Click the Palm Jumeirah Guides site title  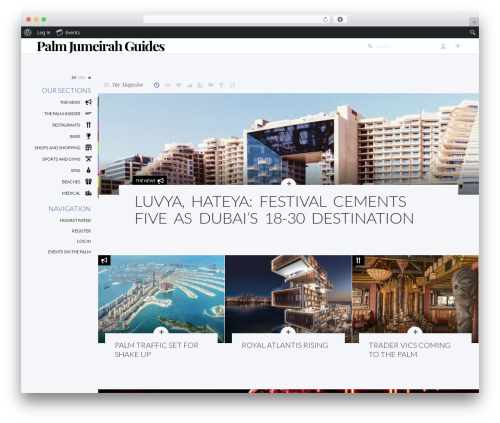tap(101, 46)
